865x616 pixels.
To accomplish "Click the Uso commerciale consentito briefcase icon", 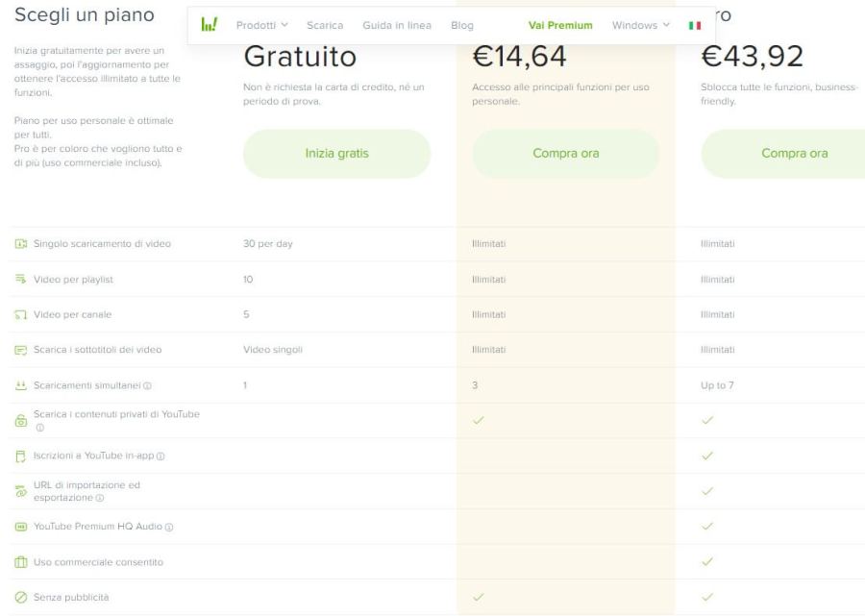I will point(21,562).
